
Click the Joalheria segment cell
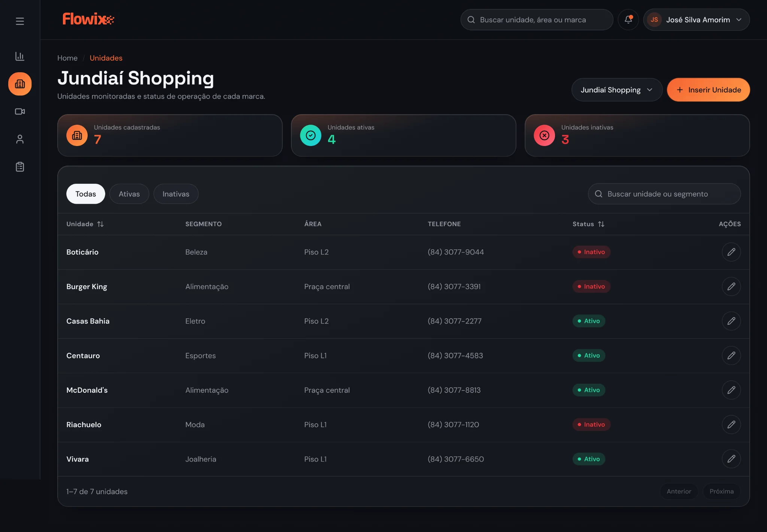201,459
